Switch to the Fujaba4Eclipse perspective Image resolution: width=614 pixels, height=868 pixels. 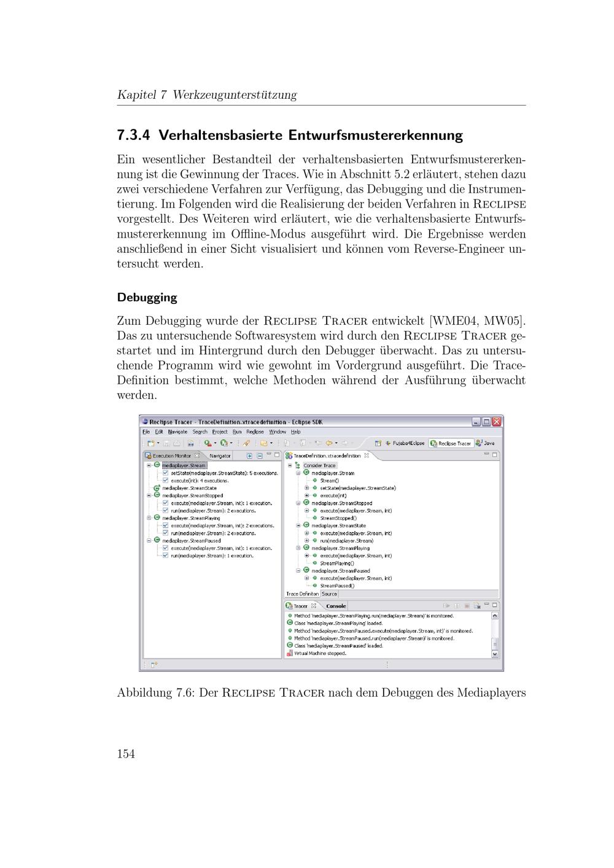pos(405,443)
